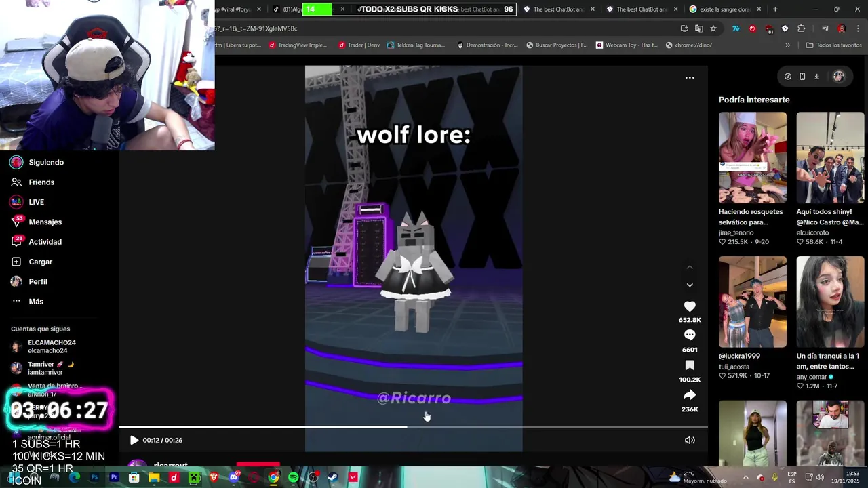
Task: Open File Explorer from the taskbar
Action: point(154,477)
